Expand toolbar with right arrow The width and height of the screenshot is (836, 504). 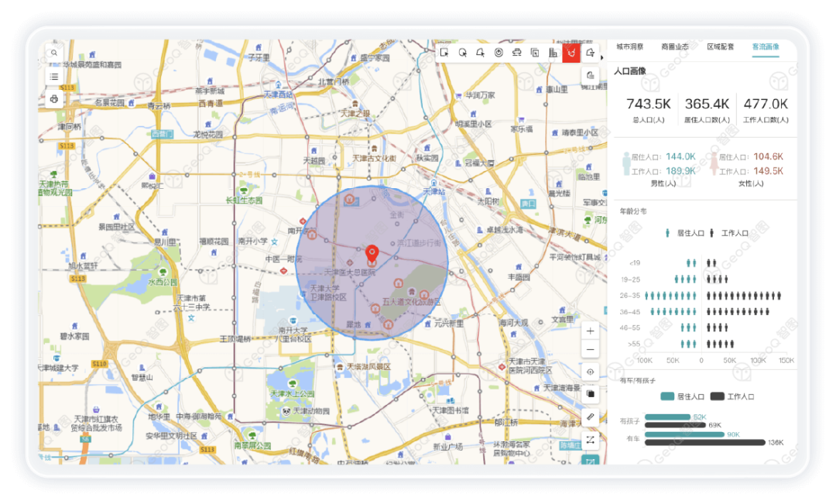(602, 57)
